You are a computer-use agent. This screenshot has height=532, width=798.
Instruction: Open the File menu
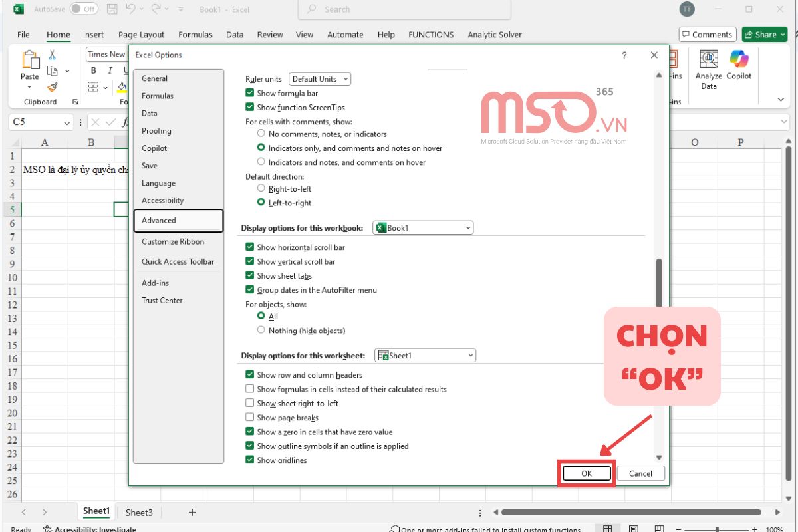(23, 35)
